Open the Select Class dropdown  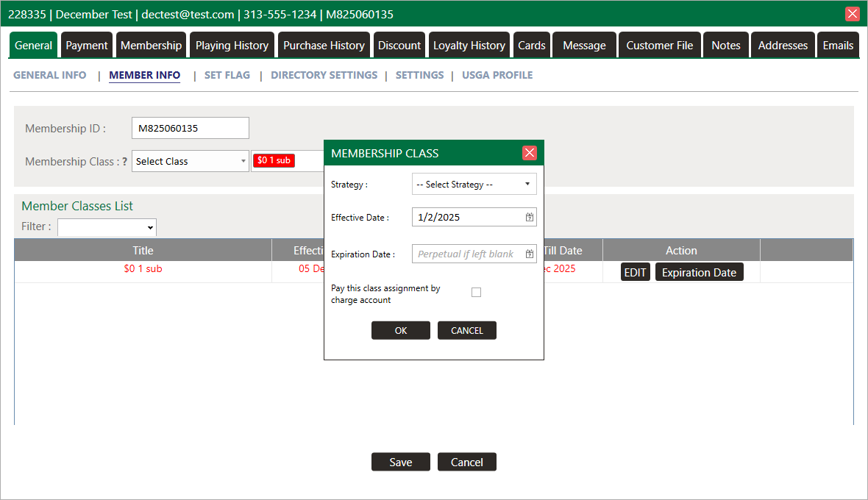click(190, 162)
